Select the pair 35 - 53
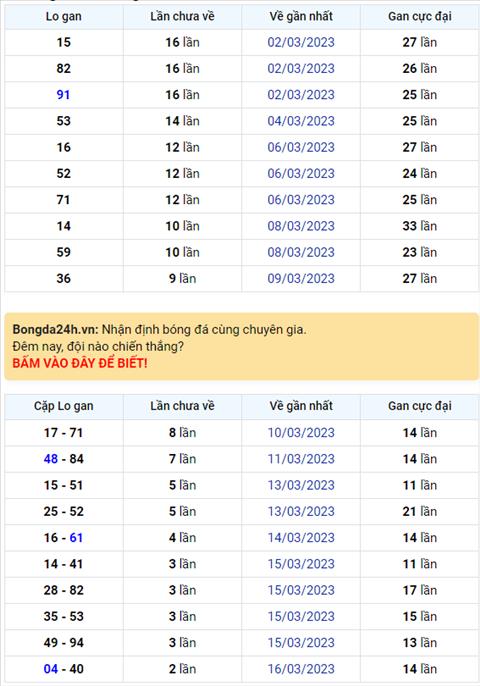Image resolution: width=480 pixels, height=686 pixels. [x=63, y=616]
